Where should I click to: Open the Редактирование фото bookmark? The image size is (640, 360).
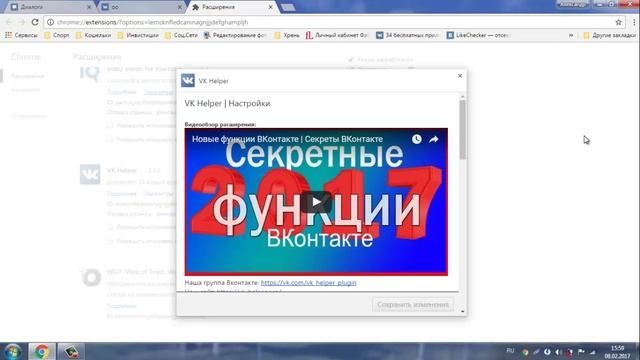(235, 36)
